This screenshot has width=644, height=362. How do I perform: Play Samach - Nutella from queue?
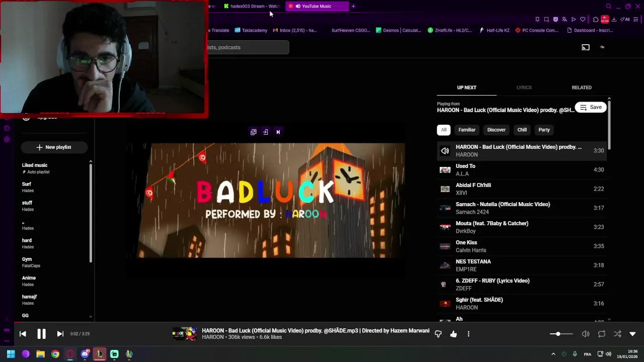tap(522, 208)
